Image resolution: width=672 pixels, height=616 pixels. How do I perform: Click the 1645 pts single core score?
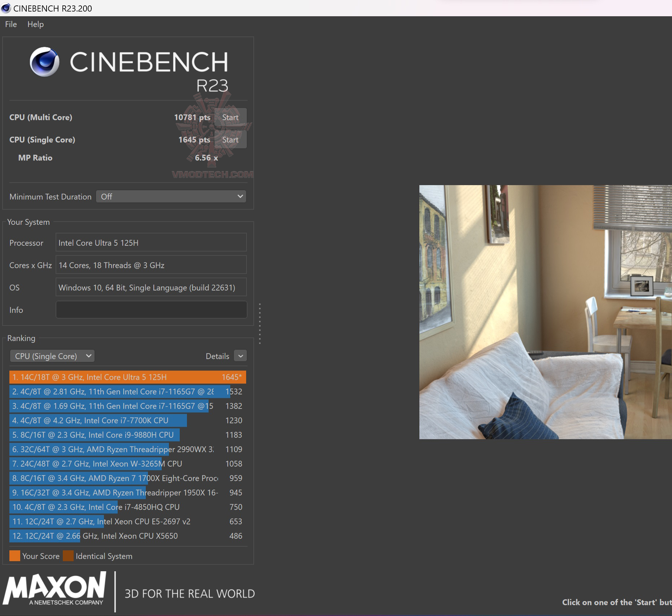click(x=194, y=140)
